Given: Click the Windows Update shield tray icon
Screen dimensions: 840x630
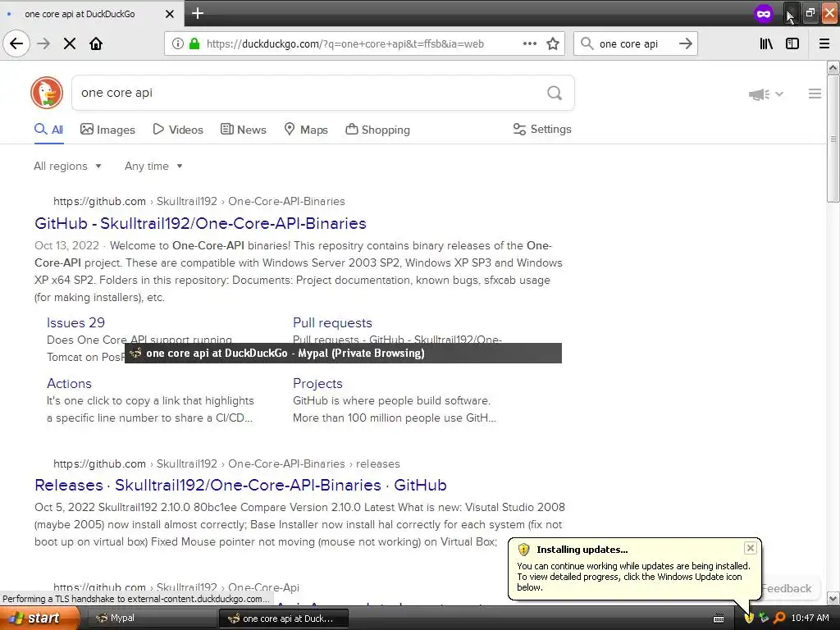Looking at the screenshot, I should coord(748,619).
